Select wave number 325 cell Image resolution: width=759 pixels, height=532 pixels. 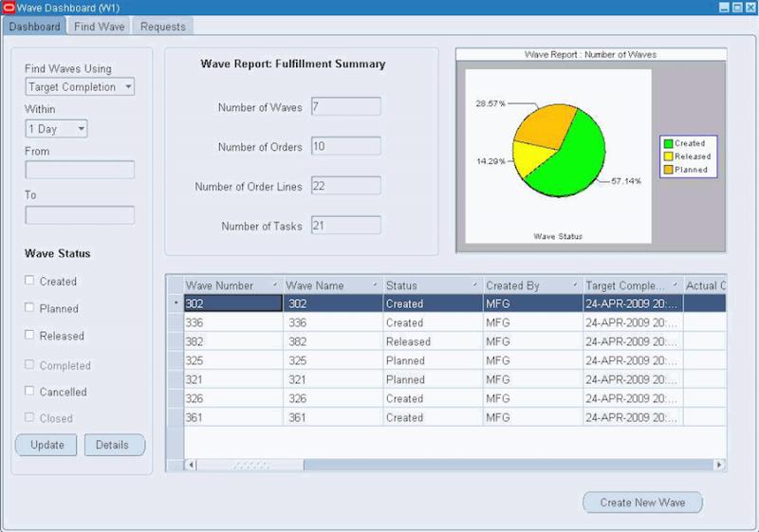pyautogui.click(x=233, y=360)
